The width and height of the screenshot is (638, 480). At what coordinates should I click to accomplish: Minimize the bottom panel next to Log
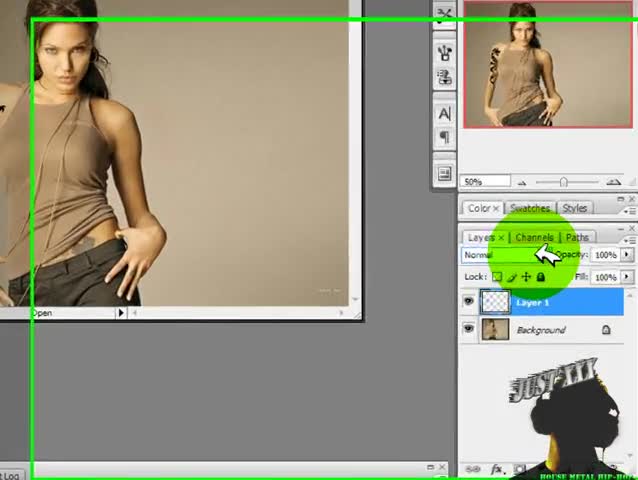(430, 467)
